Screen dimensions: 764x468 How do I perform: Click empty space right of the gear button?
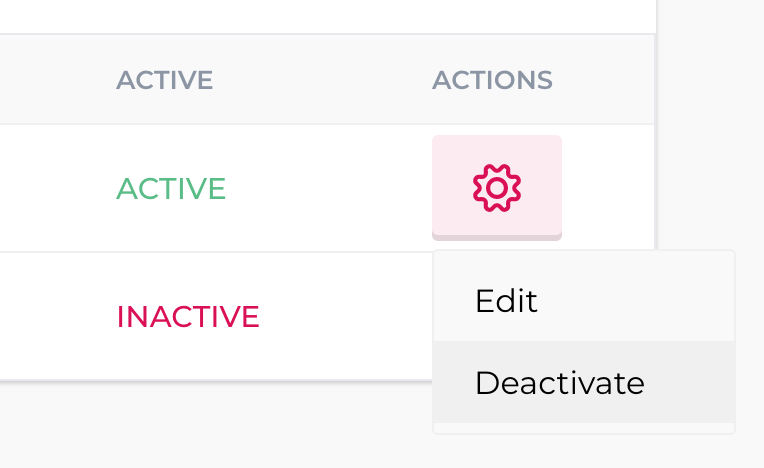point(608,187)
